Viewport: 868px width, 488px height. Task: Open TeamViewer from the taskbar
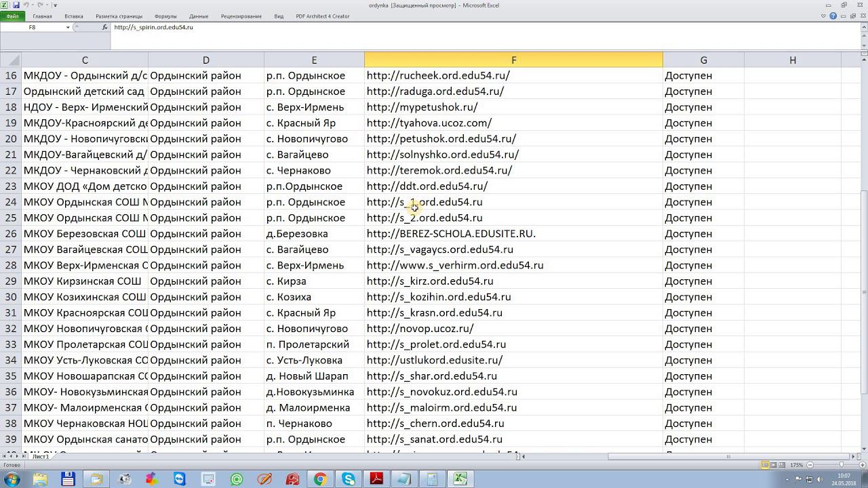click(x=179, y=479)
